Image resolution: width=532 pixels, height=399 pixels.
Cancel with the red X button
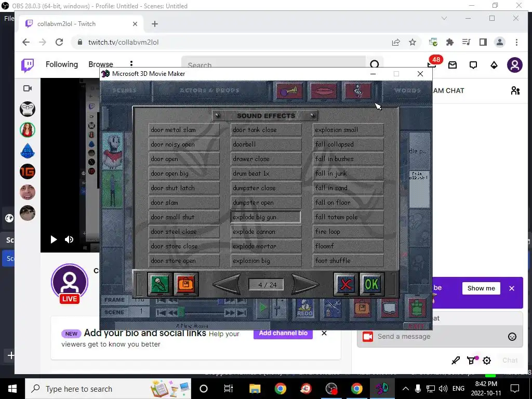[345, 284]
